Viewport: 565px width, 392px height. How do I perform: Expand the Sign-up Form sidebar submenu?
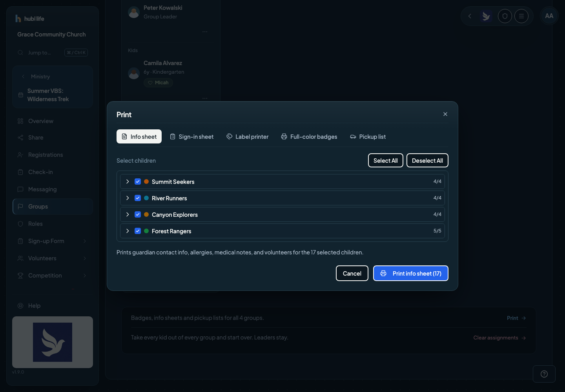click(85, 241)
